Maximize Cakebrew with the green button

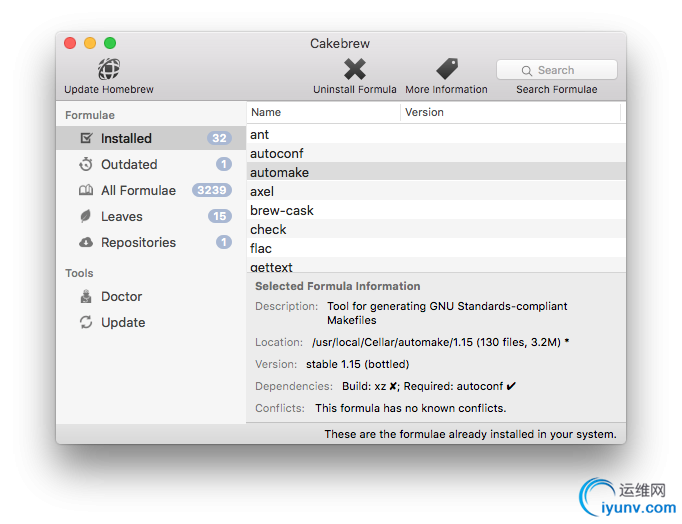point(110,43)
